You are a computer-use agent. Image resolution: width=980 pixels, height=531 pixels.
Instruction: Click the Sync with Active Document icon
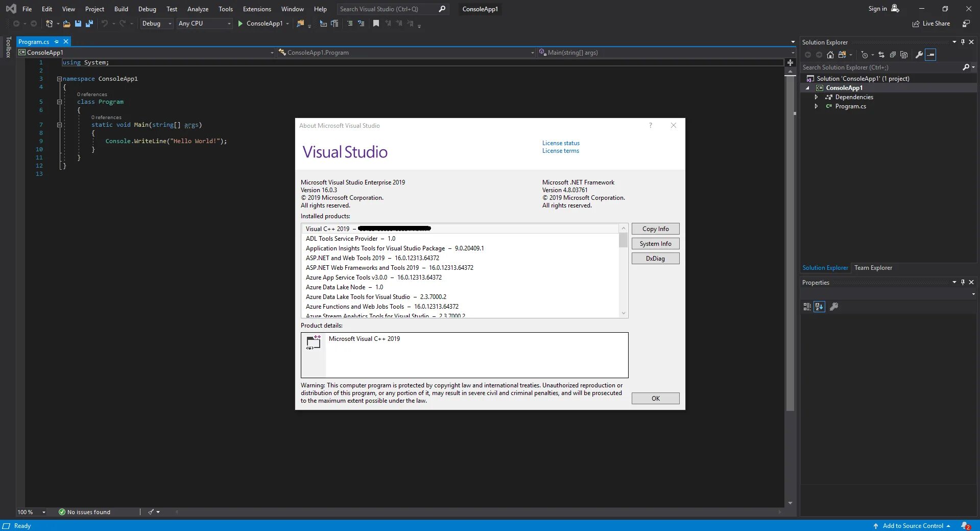(881, 55)
